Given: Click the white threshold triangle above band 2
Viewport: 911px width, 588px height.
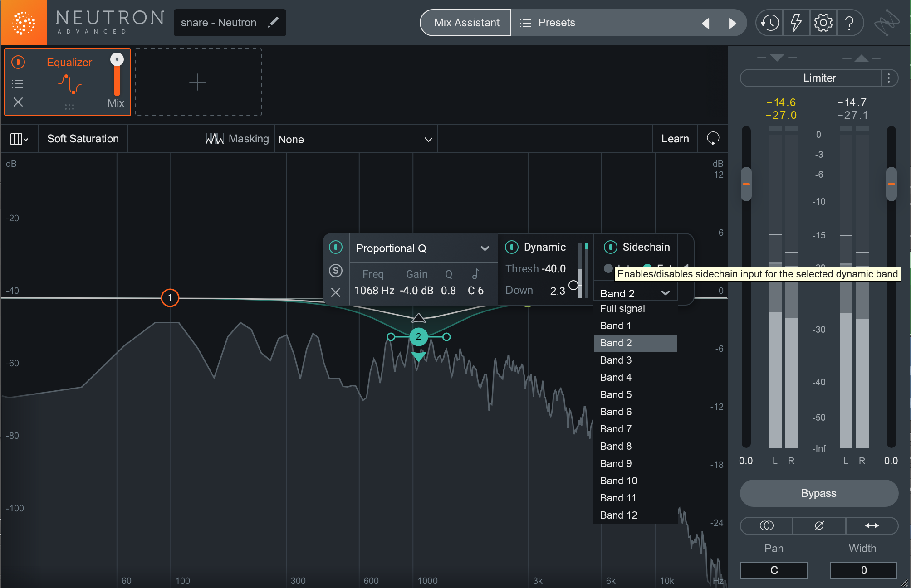Looking at the screenshot, I should [418, 317].
